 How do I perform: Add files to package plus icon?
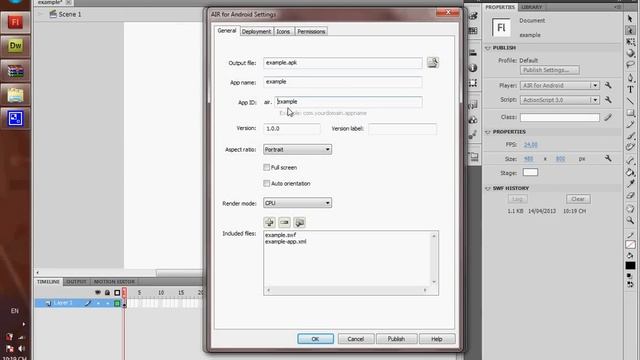click(269, 222)
